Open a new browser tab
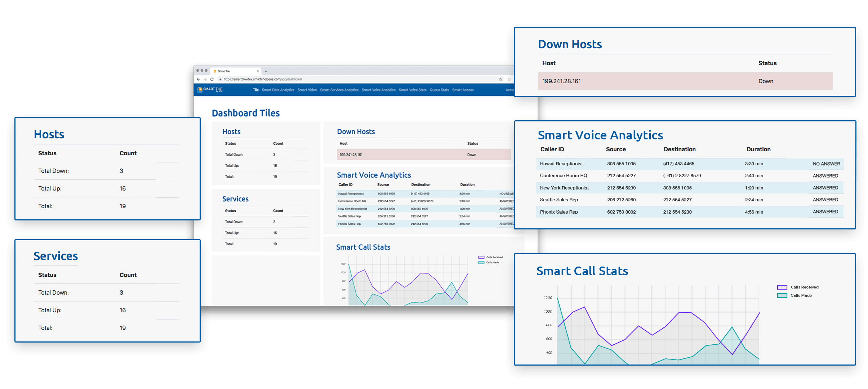This screenshot has width=868, height=389. click(266, 71)
